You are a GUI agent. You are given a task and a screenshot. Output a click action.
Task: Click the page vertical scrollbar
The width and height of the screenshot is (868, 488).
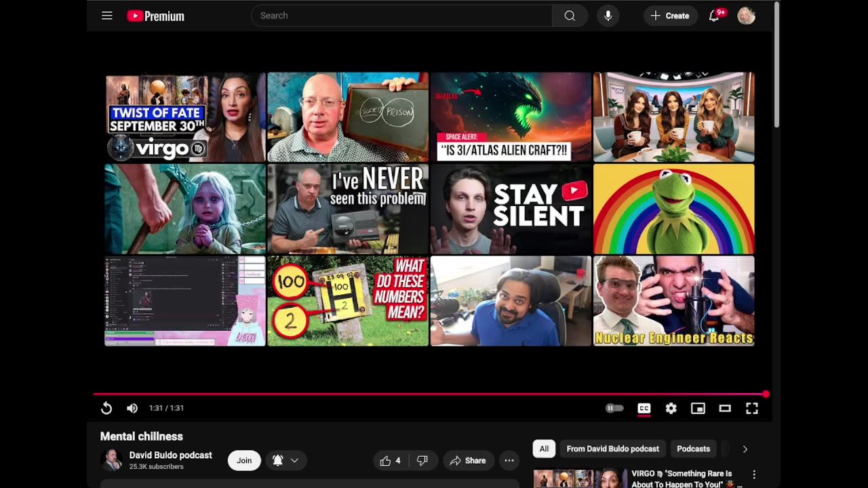(x=776, y=64)
